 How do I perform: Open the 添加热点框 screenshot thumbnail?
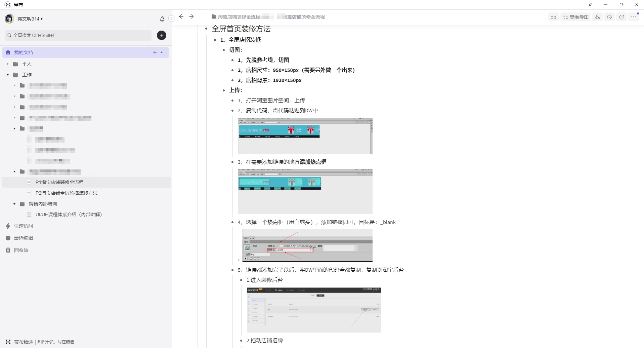click(x=305, y=192)
